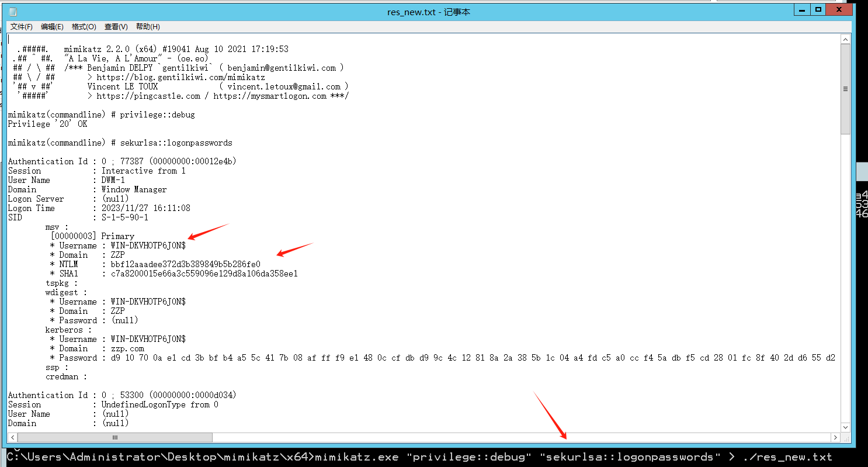
Task: Click mimikatz 2.2.0 (x64) version line
Action: pos(176,49)
